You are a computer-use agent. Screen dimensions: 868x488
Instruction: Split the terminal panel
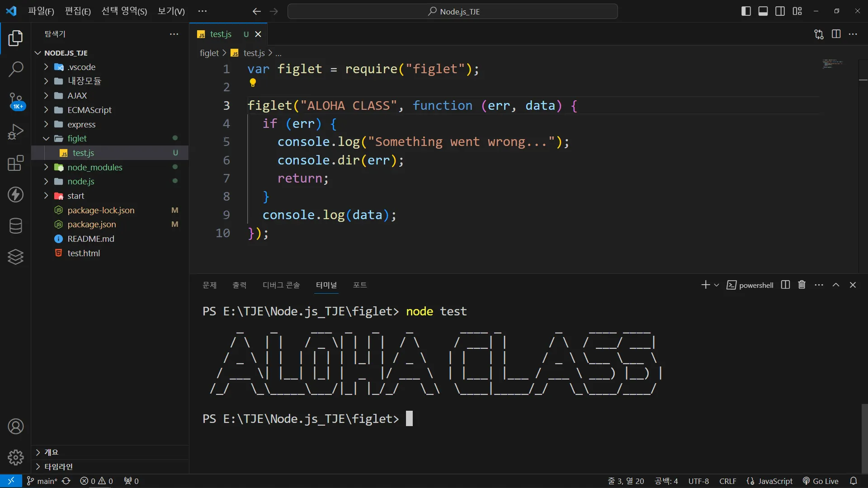pos(785,285)
